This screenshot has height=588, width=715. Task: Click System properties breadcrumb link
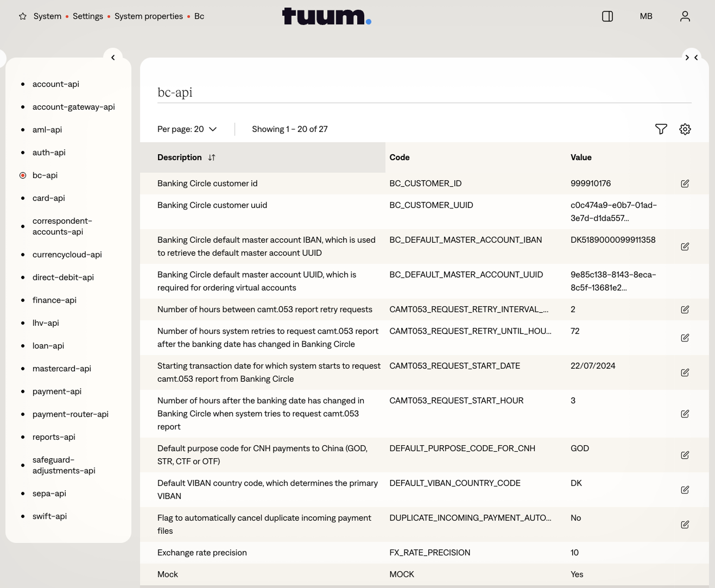point(148,16)
